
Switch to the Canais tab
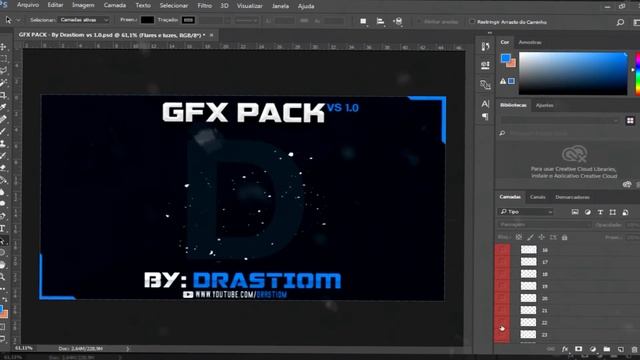tap(538, 197)
